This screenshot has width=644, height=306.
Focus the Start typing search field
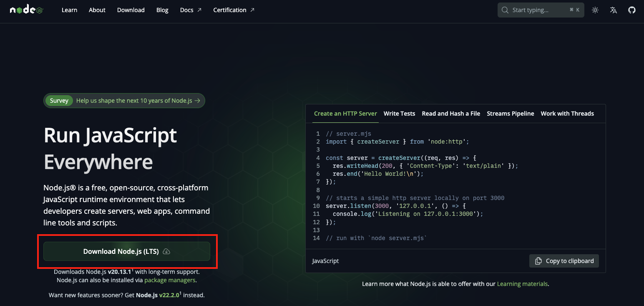[x=541, y=10]
